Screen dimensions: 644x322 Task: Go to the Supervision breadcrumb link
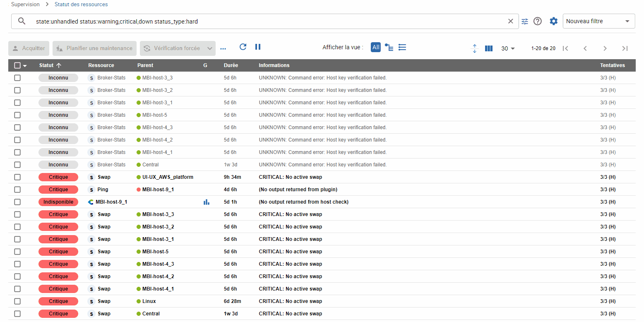[25, 5]
